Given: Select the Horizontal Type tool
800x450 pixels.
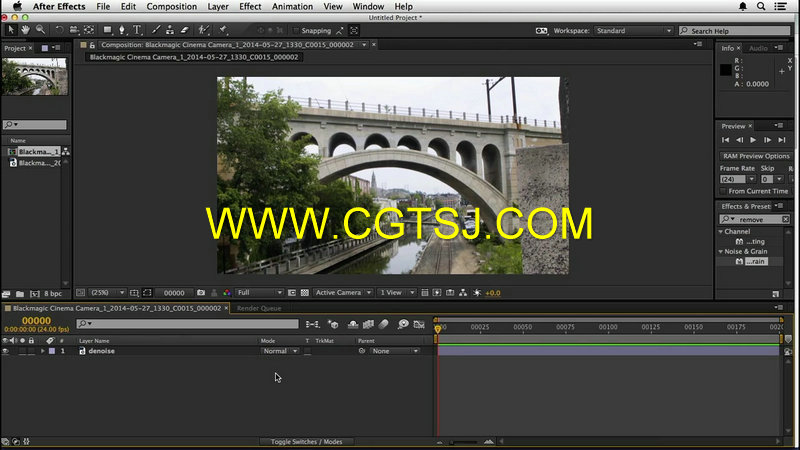Looking at the screenshot, I should (x=137, y=30).
